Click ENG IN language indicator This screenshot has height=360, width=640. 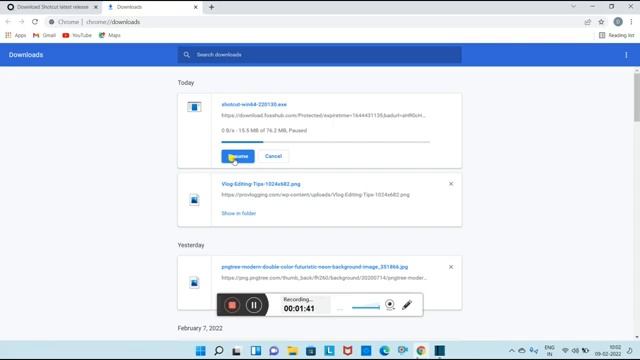[x=549, y=351]
